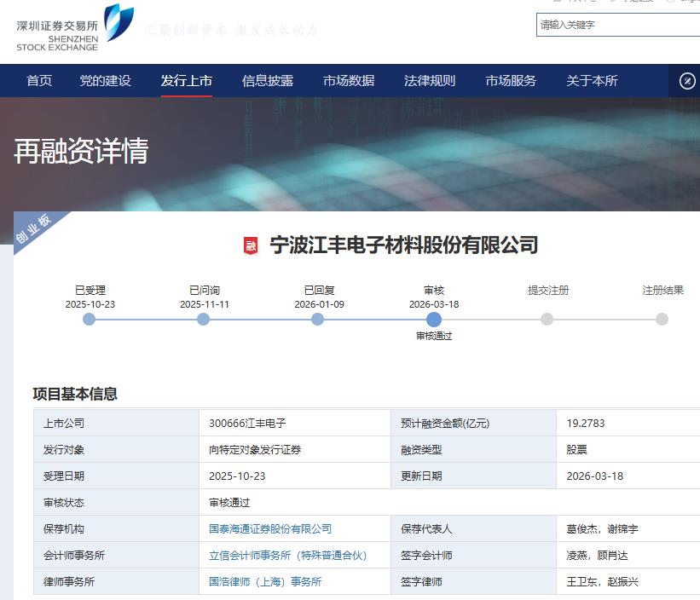Open the 国泰海通证券股份有限公司 sponsor link
The height and width of the screenshot is (600, 700).
pyautogui.click(x=270, y=529)
